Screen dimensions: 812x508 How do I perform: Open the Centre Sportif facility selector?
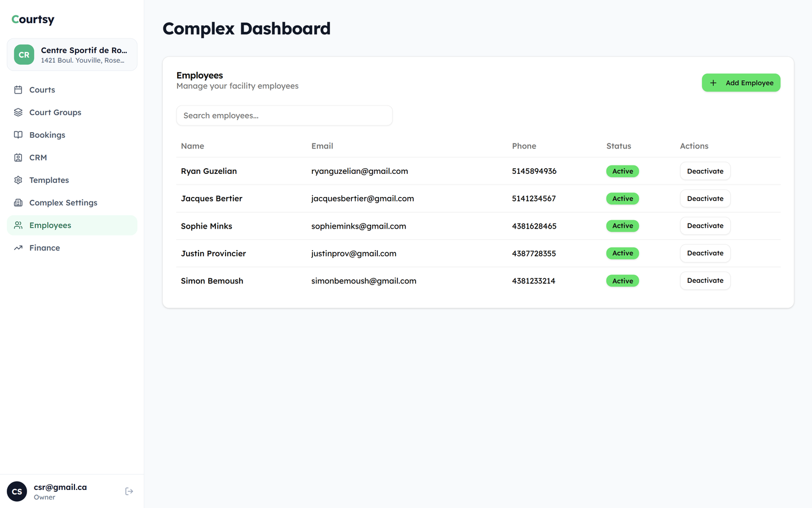coord(72,55)
